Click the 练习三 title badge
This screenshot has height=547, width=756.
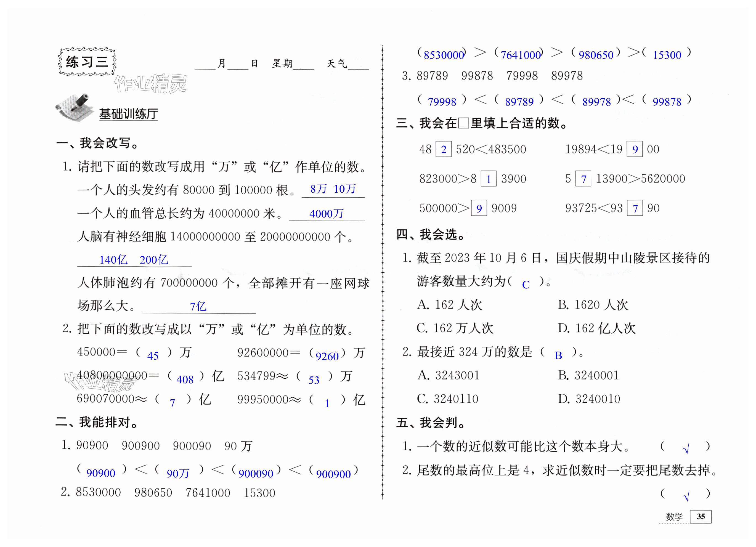point(87,62)
